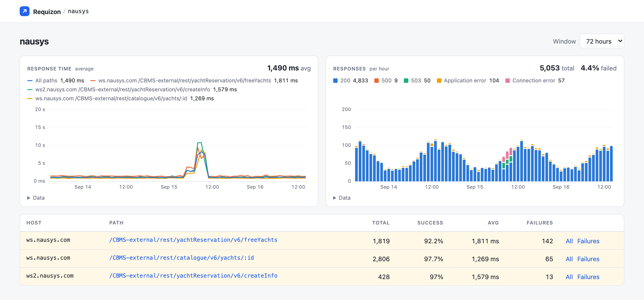
Task: Click the SUCCESS column header
Action: [x=430, y=223]
